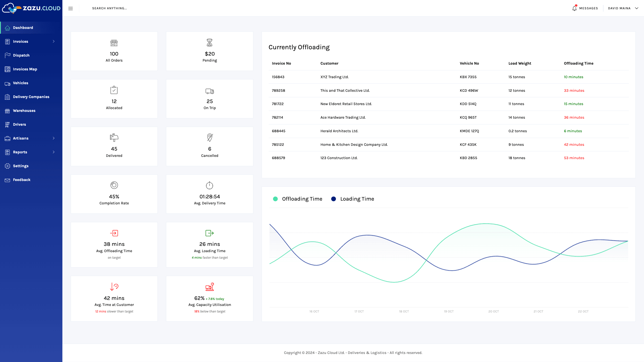
Task: Click the Cancelled location pin icon
Action: point(210,138)
